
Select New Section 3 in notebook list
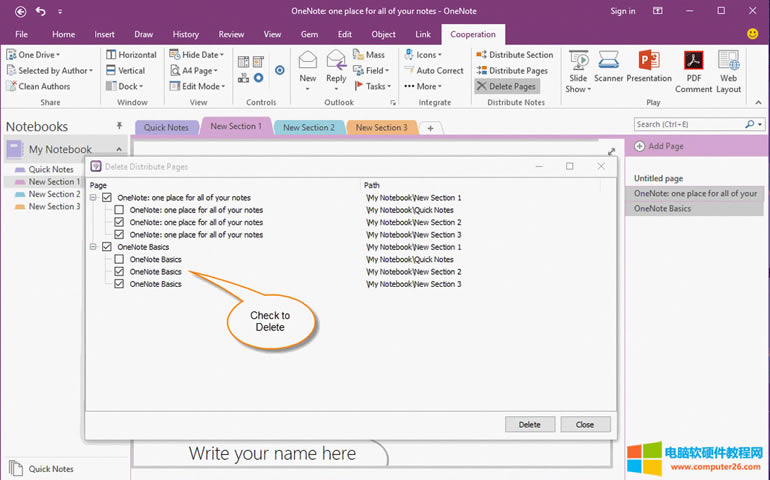tap(53, 206)
